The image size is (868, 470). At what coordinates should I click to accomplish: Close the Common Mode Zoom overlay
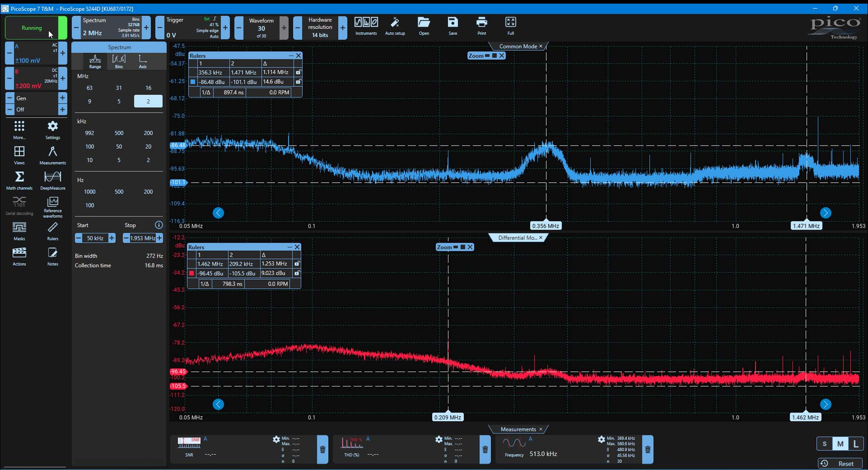pos(502,56)
